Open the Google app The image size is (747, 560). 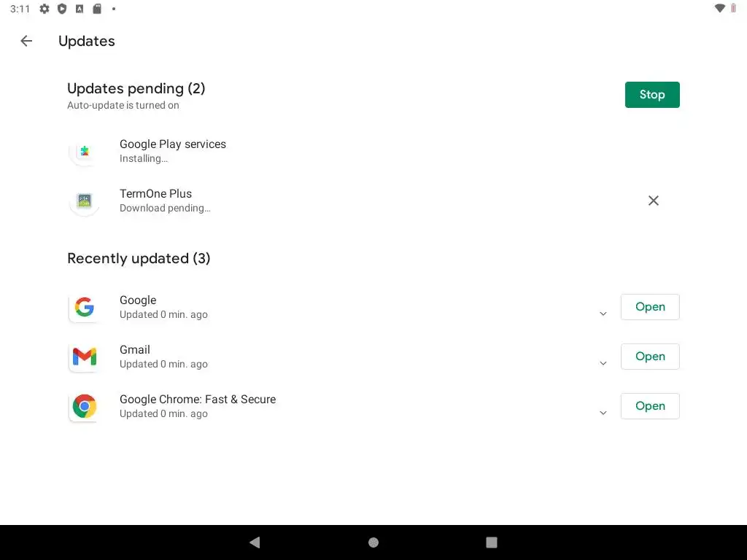(650, 307)
